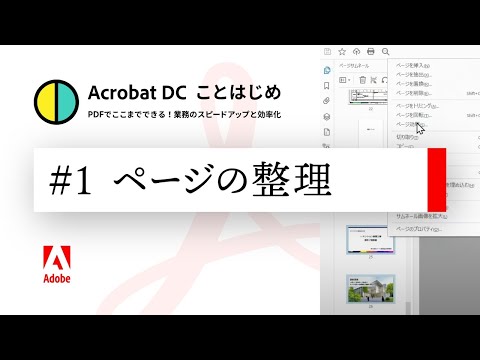Select the page 25 slide thumbnail
Screen dimensions: 480x360
370,240
